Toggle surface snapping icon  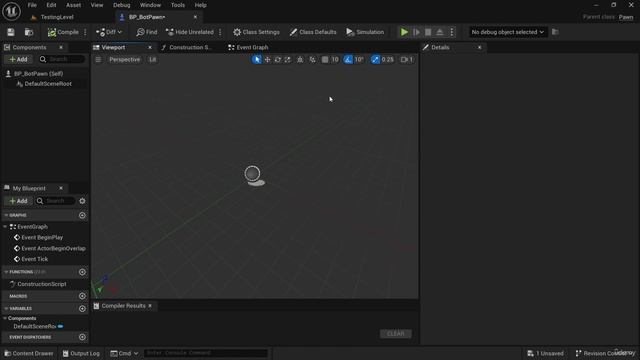(312, 60)
